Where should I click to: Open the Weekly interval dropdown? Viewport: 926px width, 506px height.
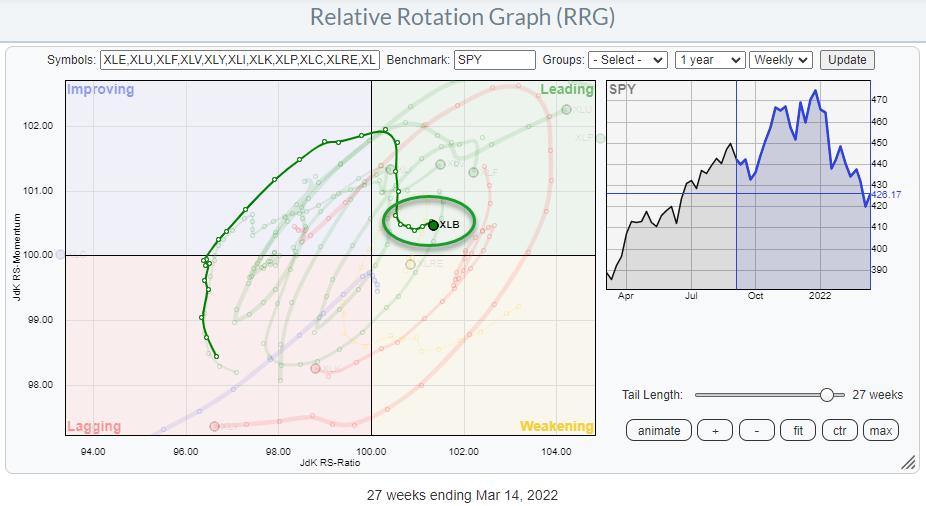782,60
